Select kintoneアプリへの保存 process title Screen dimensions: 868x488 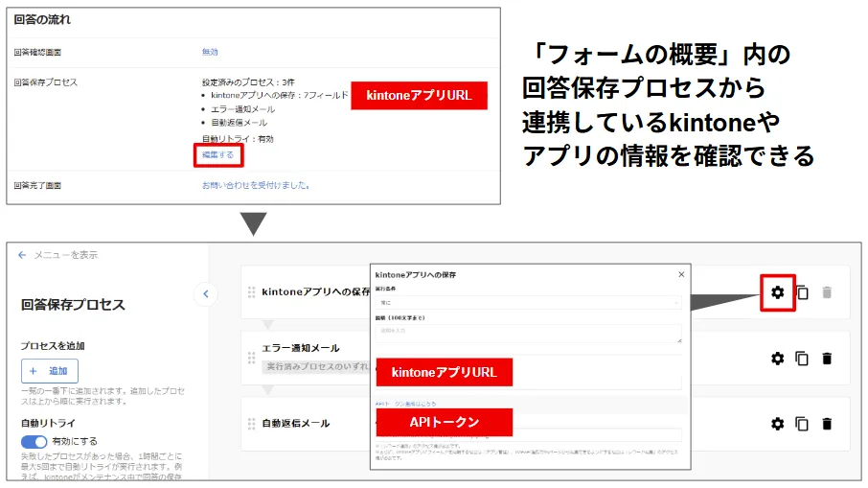click(315, 291)
